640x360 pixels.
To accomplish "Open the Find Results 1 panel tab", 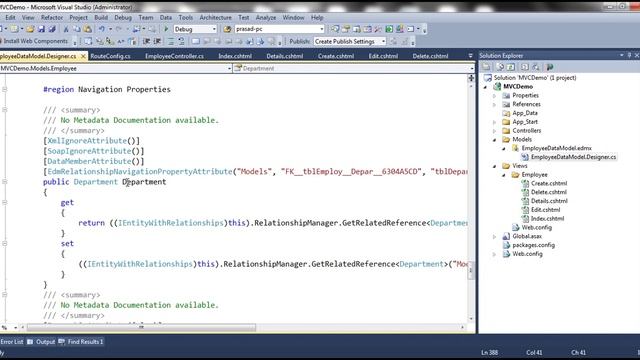I will [81, 342].
